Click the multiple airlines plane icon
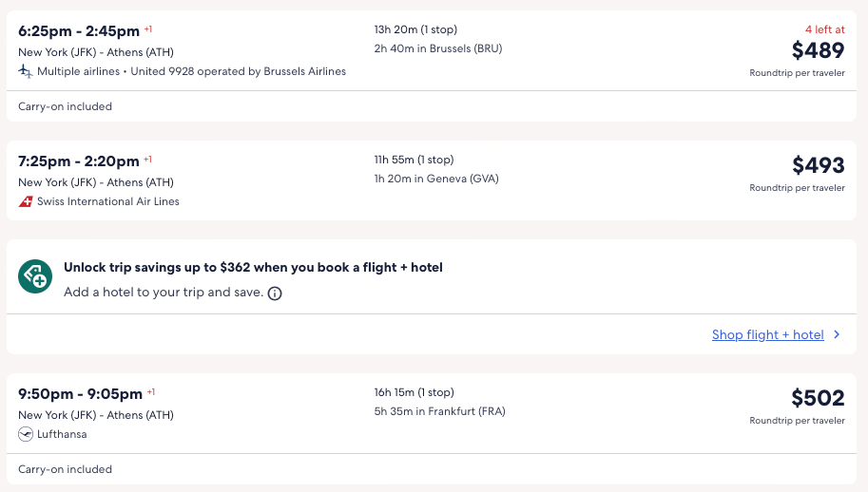This screenshot has height=492, width=868. coord(26,71)
